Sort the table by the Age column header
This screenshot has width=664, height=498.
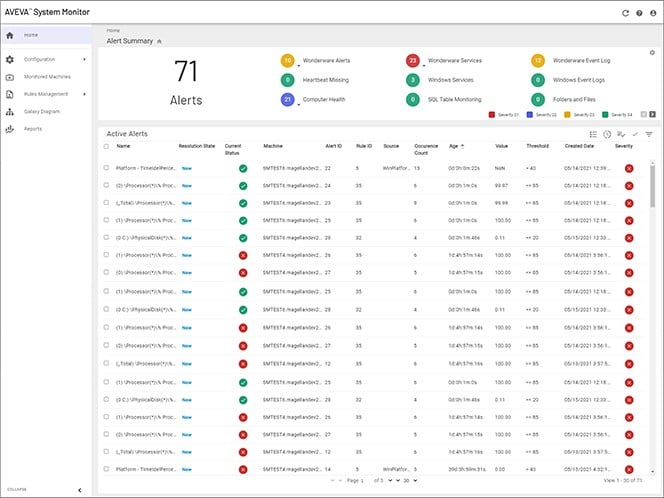455,146
